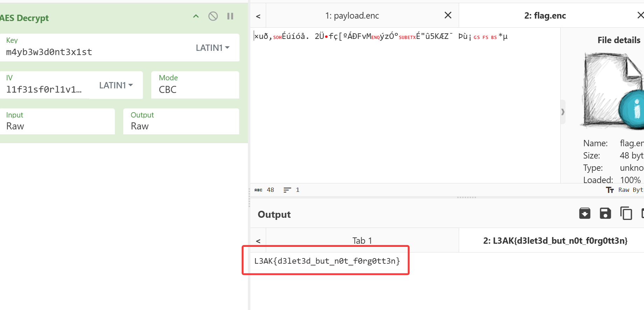Click the AES Decrypt operation title
This screenshot has height=310, width=644.
click(x=24, y=18)
